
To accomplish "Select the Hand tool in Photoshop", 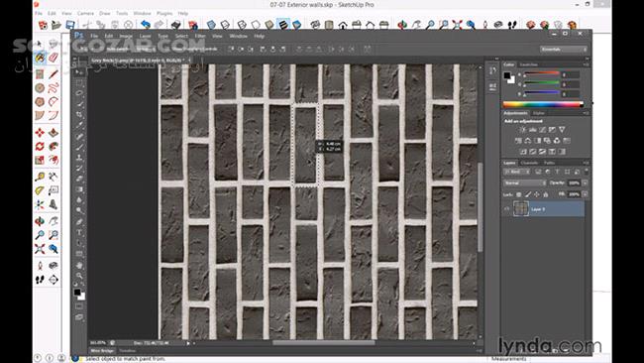I will [79, 265].
